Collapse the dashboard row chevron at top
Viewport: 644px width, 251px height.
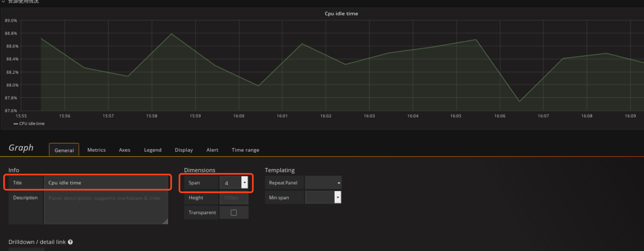click(x=3, y=1)
